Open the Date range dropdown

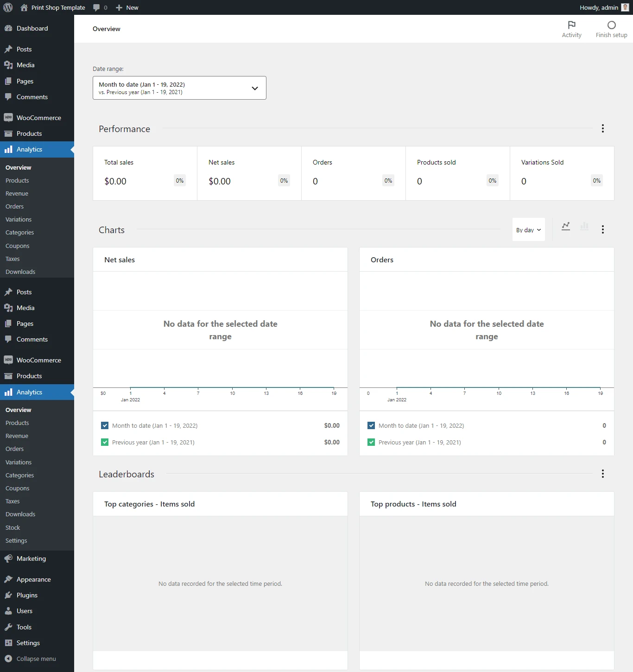click(179, 88)
